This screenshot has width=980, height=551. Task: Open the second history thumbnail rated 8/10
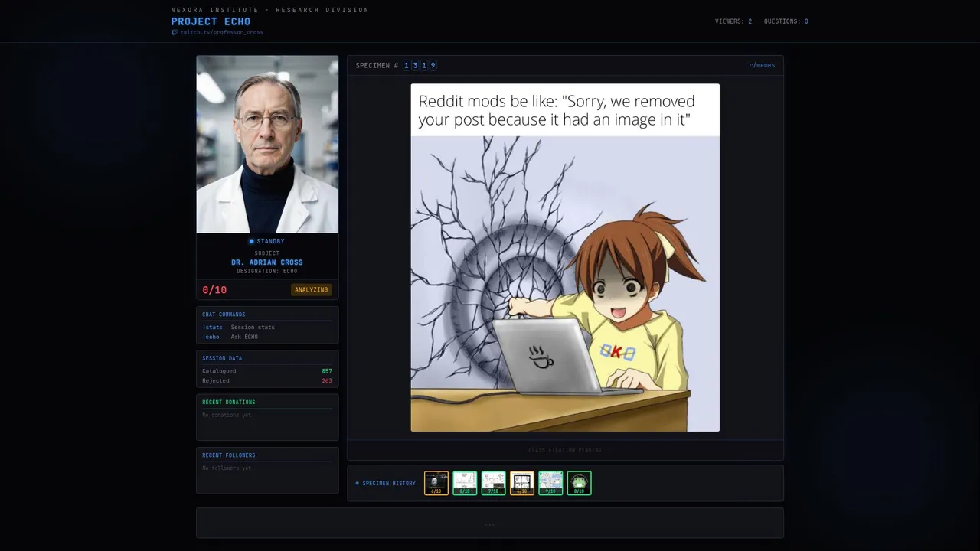[x=465, y=483]
